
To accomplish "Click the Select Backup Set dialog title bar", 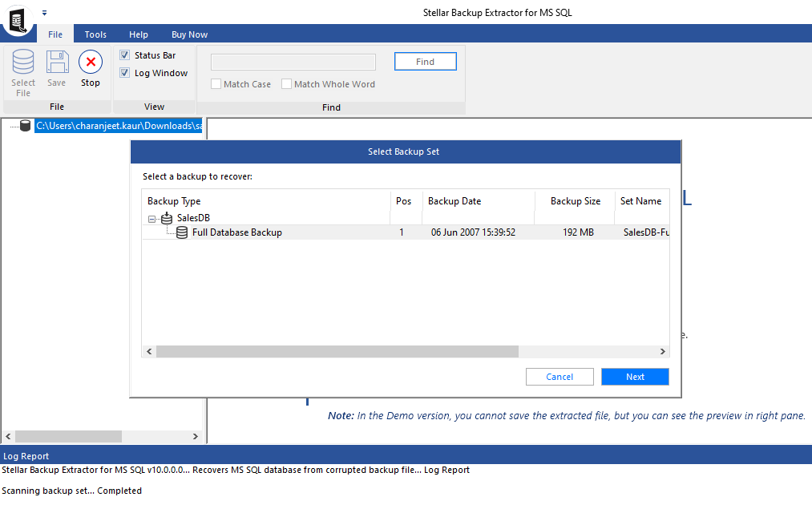I will (406, 151).
